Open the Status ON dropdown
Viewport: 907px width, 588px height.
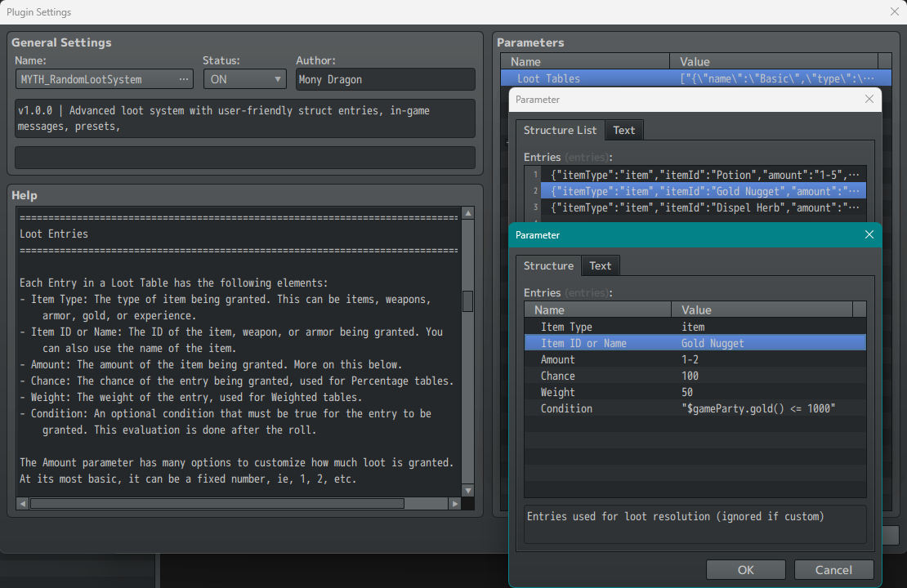[244, 79]
